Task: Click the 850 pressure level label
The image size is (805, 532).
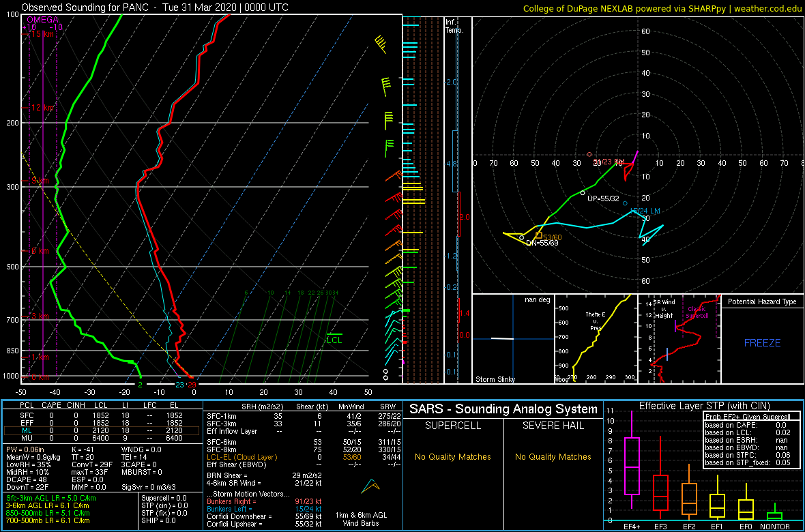Action: 13,351
